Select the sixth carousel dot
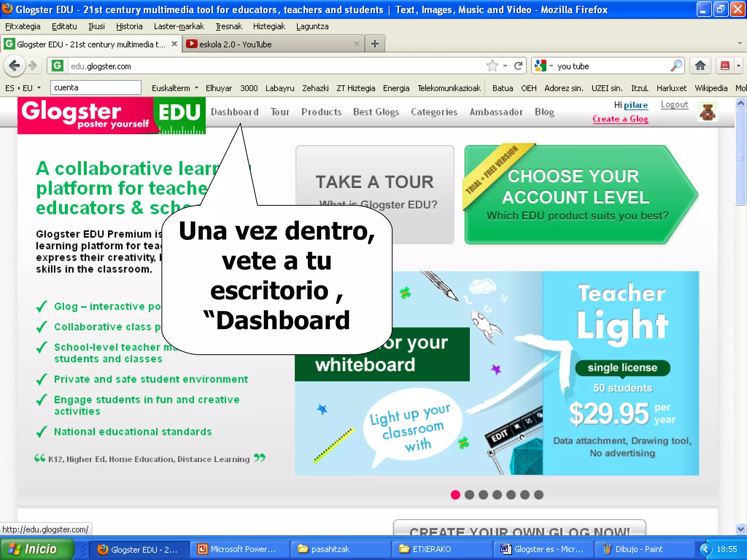This screenshot has height=560, width=747. point(525,495)
